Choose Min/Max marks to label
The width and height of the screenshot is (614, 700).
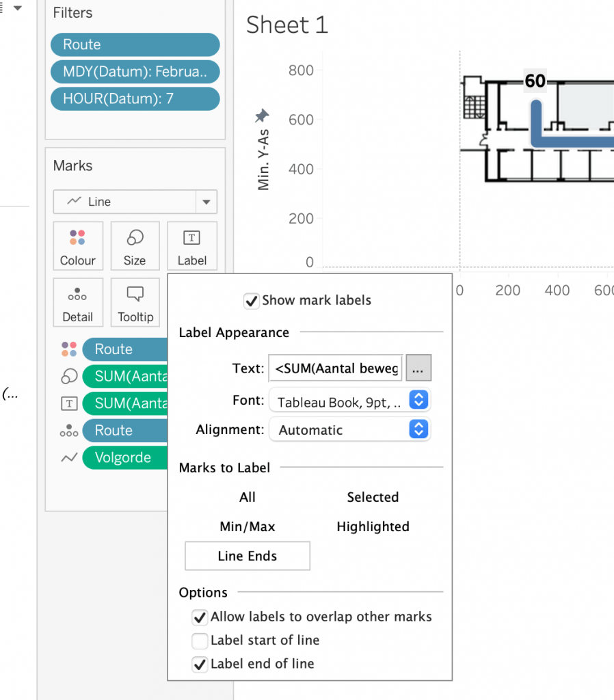point(248,527)
